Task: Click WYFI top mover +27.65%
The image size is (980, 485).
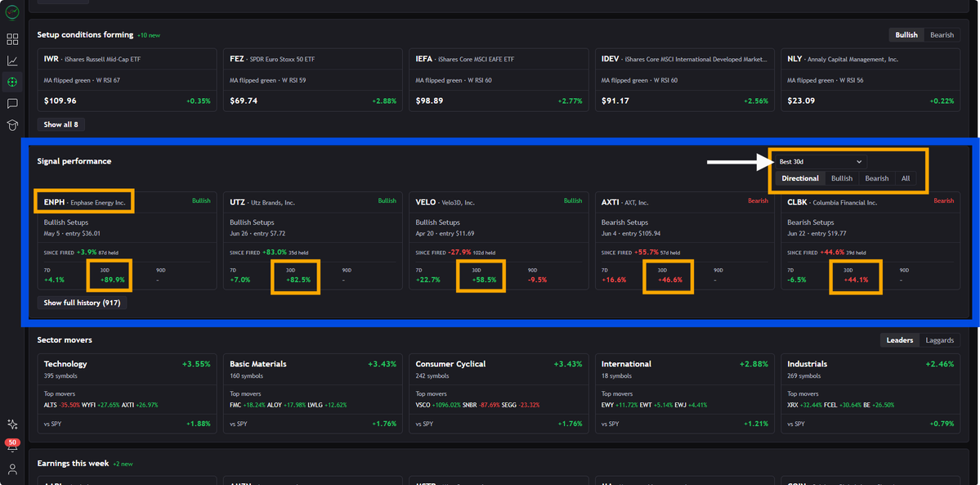Action: tap(101, 405)
